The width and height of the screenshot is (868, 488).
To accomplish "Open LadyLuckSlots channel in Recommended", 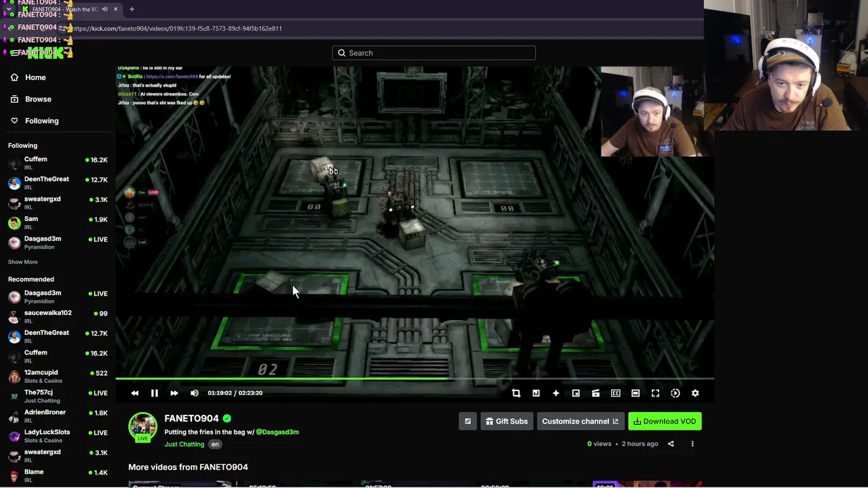I will [58, 436].
